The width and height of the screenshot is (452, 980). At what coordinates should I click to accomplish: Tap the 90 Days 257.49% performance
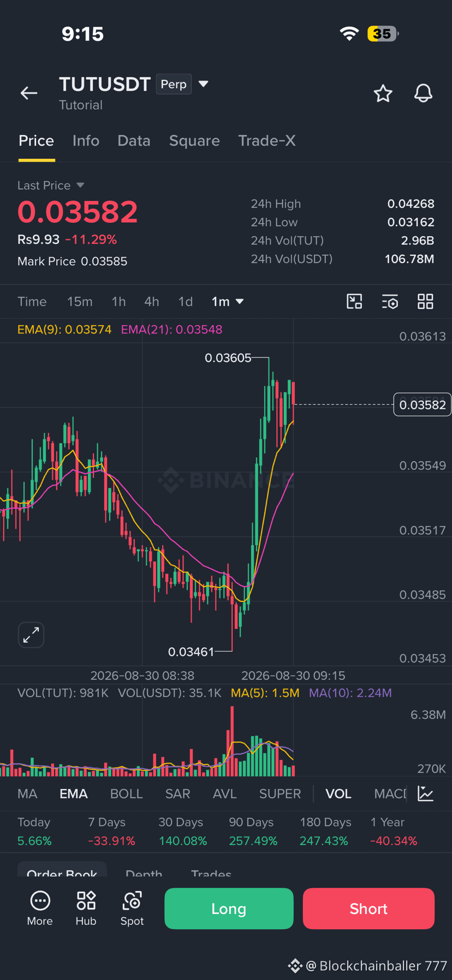[x=253, y=832]
